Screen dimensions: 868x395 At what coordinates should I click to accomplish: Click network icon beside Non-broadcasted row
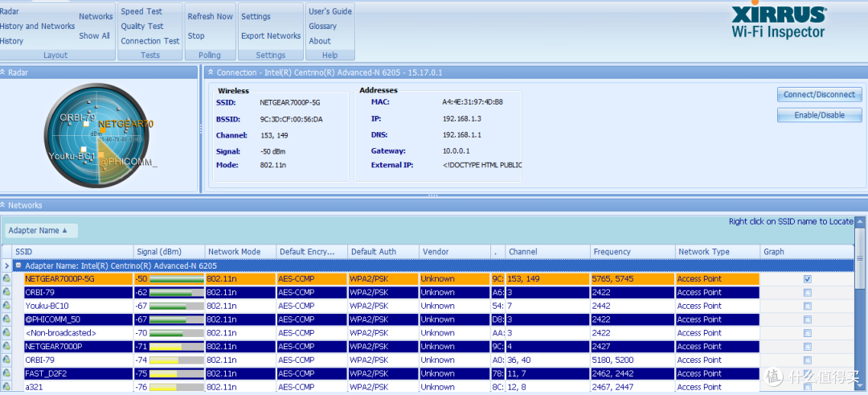pos(6,332)
